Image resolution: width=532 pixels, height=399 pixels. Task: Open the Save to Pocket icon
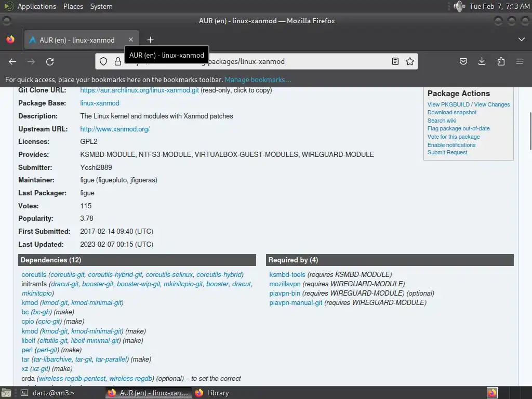pyautogui.click(x=463, y=61)
